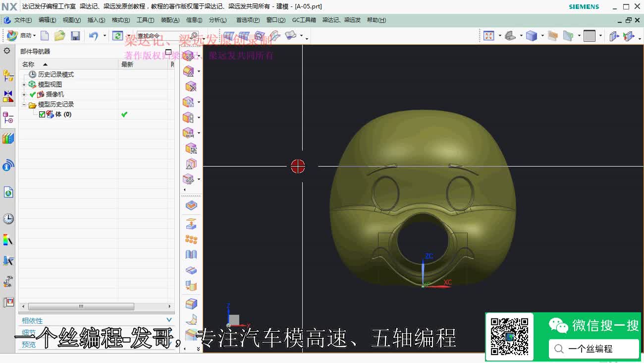Click the magnifier in the command finder
This screenshot has height=363, width=644.
(x=194, y=36)
